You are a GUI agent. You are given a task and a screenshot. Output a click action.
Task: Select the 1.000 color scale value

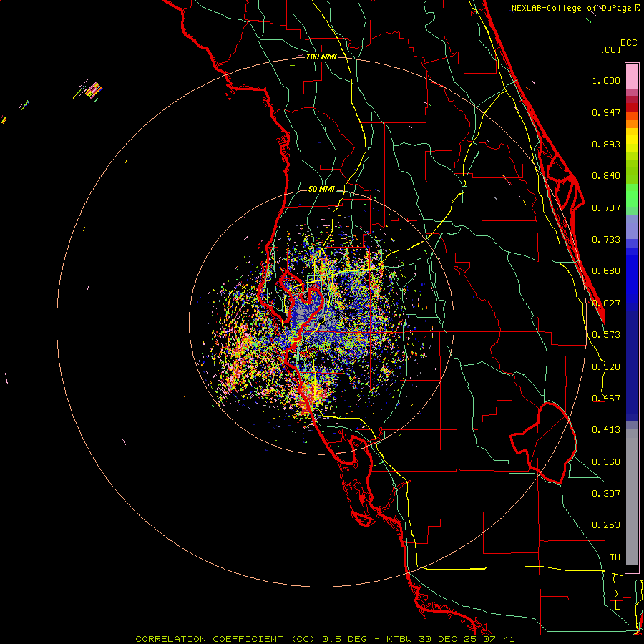click(606, 80)
